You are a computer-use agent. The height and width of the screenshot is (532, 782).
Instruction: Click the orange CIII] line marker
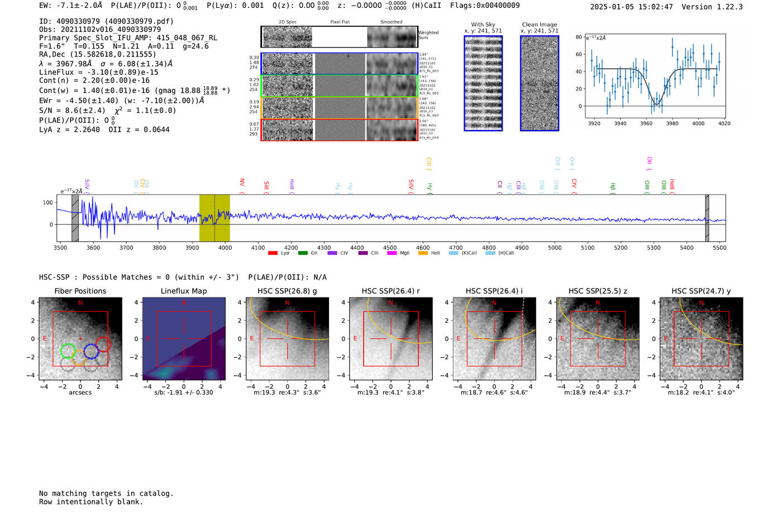(x=428, y=164)
